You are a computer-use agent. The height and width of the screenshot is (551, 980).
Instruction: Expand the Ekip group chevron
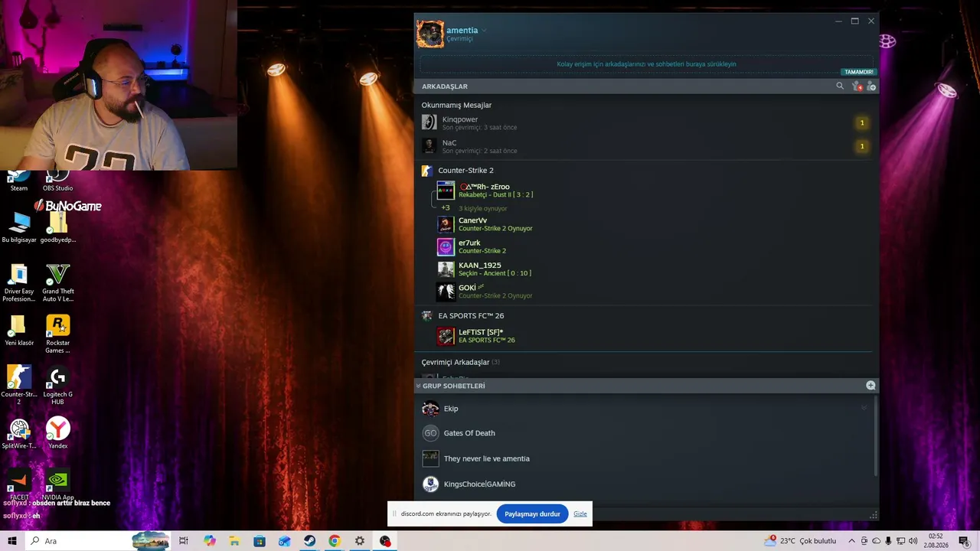pos(864,408)
